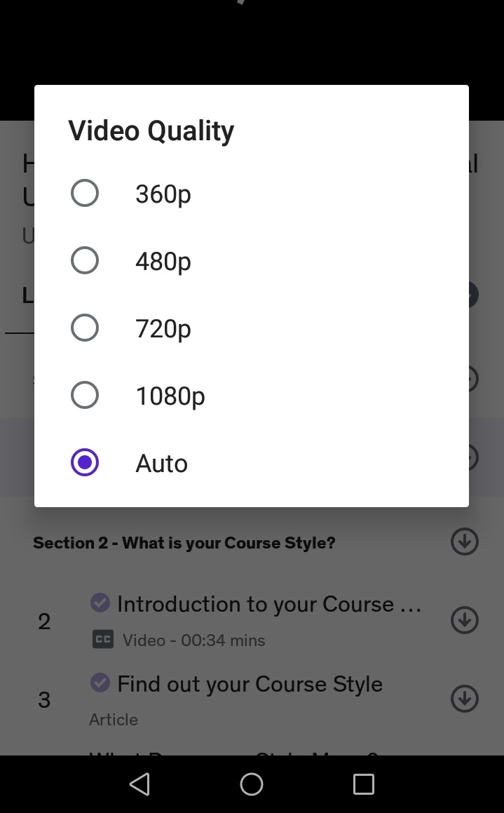Tap the Section 2 header title
The width and height of the screenshot is (504, 813).
pyautogui.click(x=184, y=543)
